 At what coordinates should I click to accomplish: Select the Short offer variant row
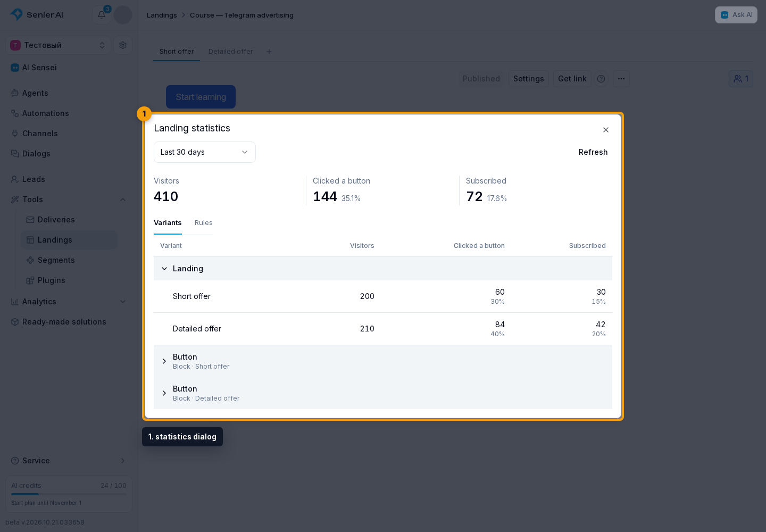tap(383, 296)
